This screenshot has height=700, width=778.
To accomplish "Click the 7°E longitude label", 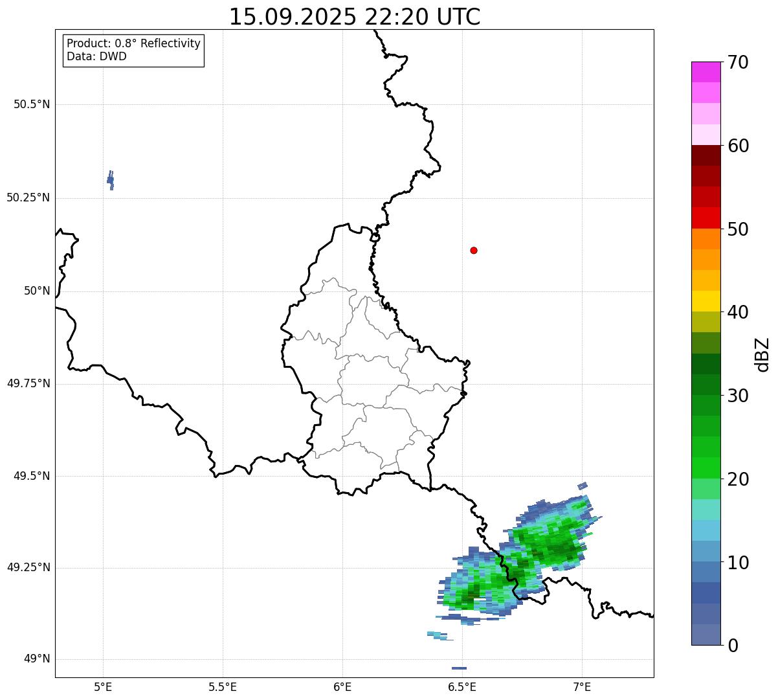I will (582, 686).
